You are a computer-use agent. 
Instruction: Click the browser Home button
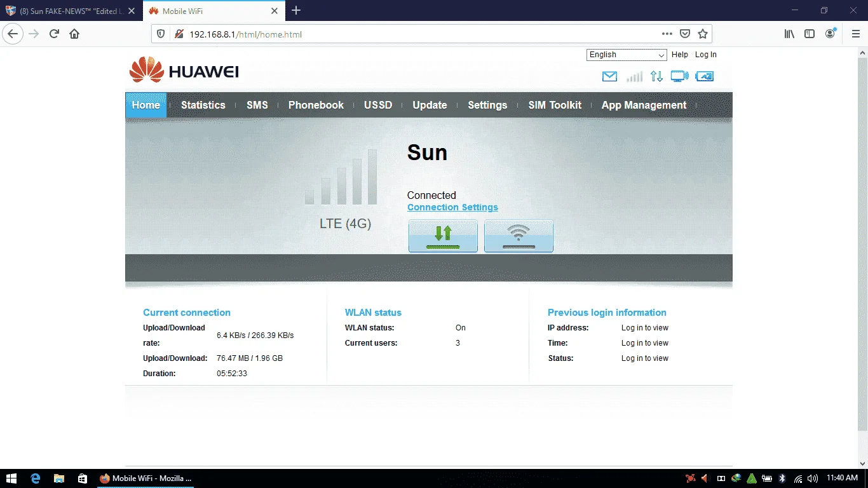click(x=74, y=34)
